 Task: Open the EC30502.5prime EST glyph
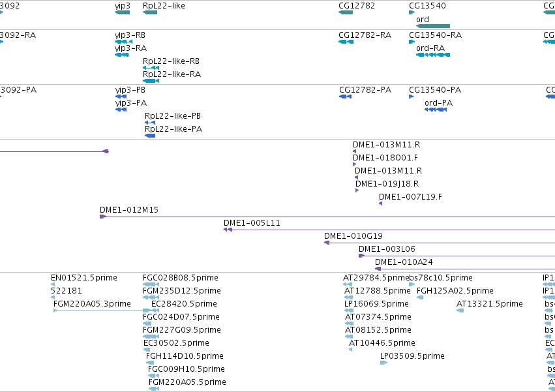point(147,350)
